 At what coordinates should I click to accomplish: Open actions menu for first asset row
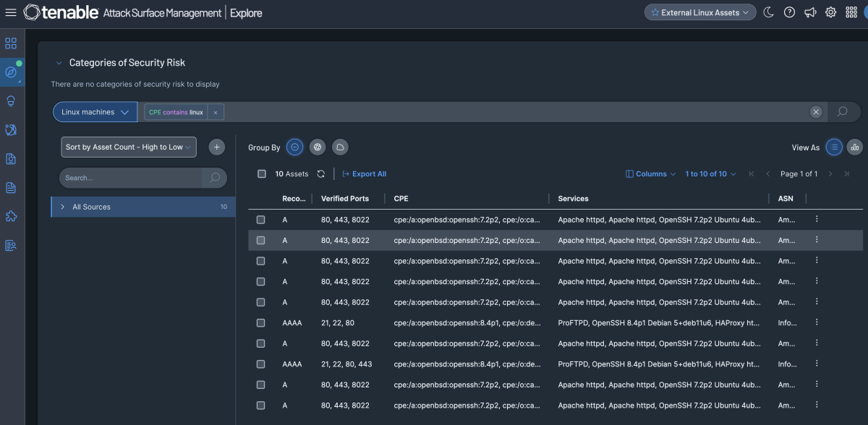tap(817, 219)
